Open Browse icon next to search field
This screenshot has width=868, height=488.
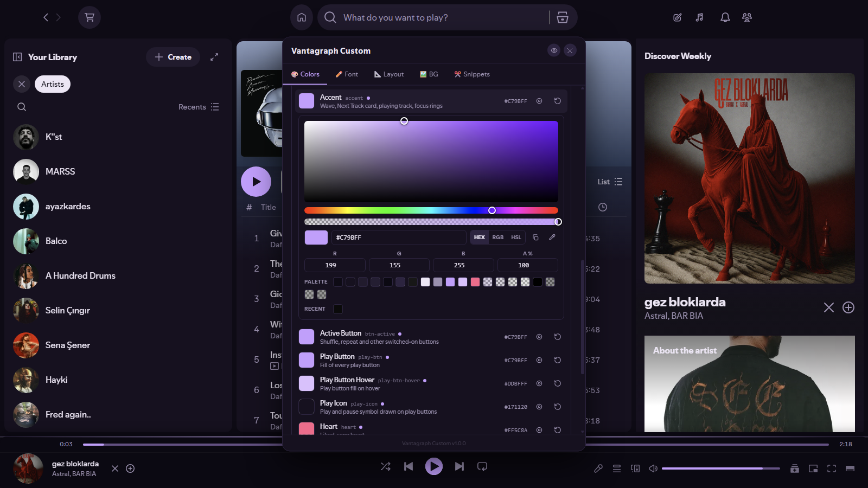563,17
